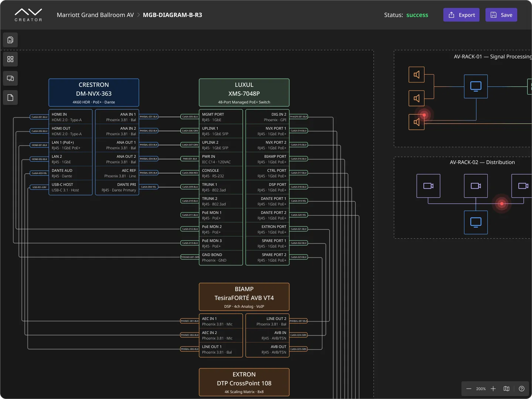Screen dimensions: 532x399
Task: Click the USB-001-GRY cable label
Action: tap(40, 187)
